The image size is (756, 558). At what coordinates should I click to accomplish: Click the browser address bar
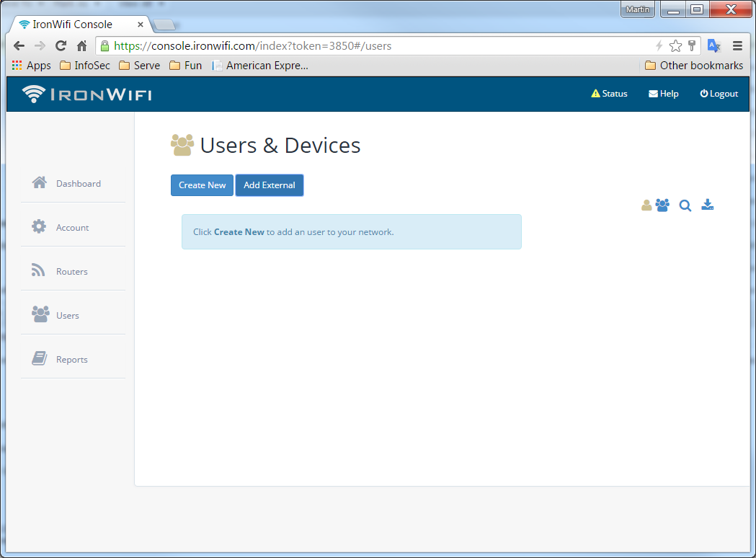click(375, 46)
